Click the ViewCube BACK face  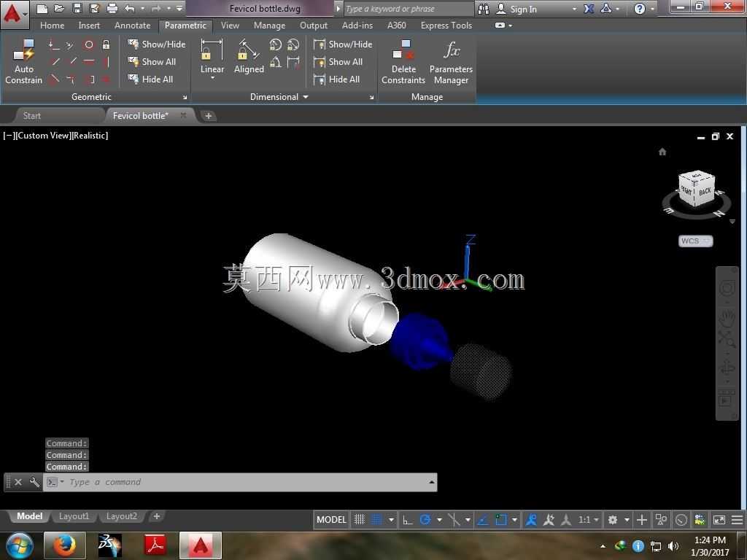705,191
